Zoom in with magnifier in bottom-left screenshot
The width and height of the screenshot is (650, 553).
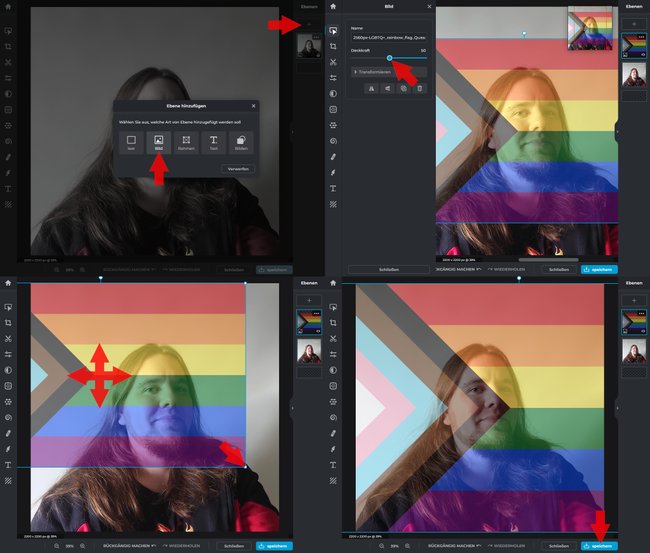pos(82,546)
